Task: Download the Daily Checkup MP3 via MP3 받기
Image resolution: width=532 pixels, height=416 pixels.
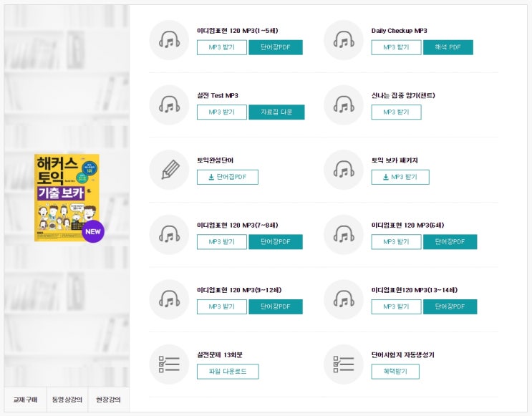Action: (396, 47)
